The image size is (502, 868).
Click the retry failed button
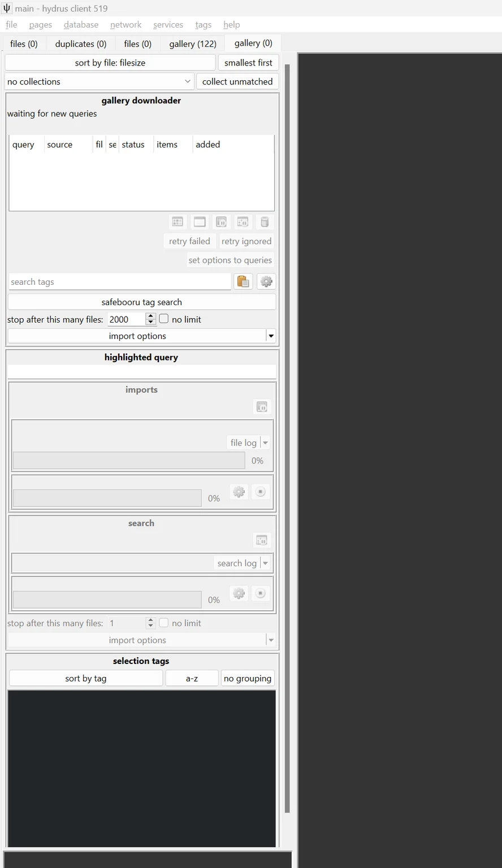click(189, 241)
